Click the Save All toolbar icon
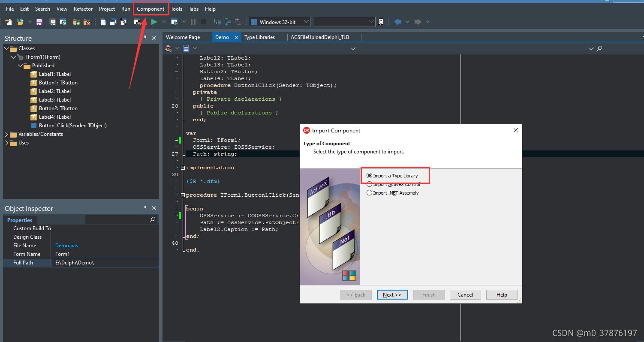 53,22
